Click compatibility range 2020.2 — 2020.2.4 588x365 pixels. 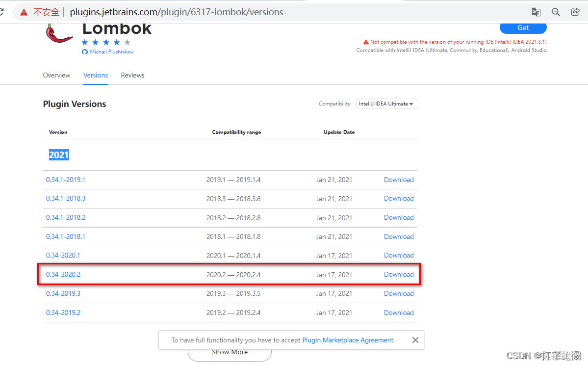click(233, 275)
